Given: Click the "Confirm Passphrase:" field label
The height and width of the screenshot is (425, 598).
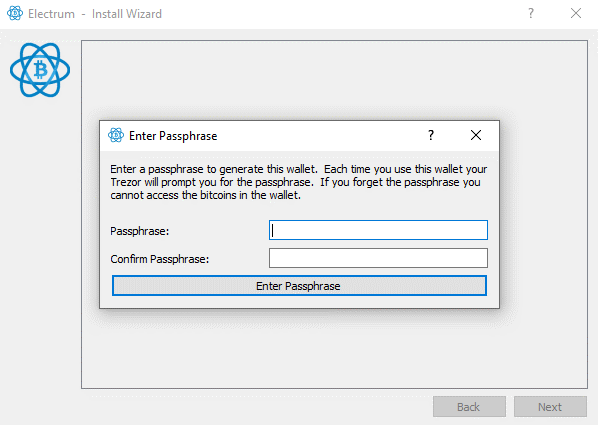Looking at the screenshot, I should [160, 259].
